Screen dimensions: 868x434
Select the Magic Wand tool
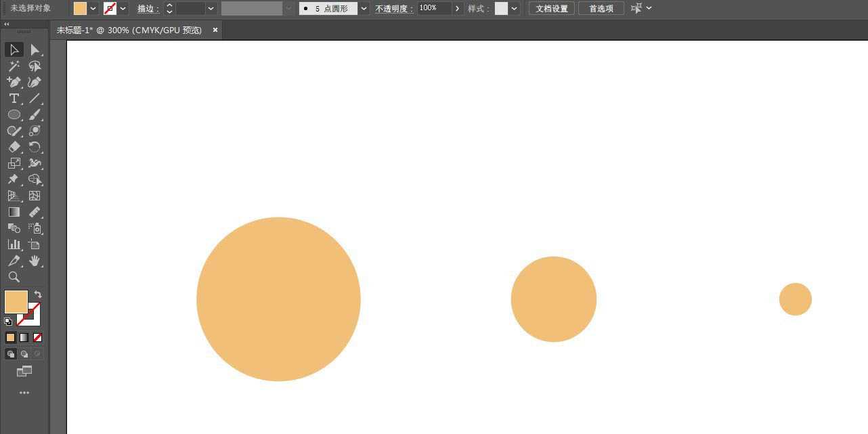click(14, 66)
